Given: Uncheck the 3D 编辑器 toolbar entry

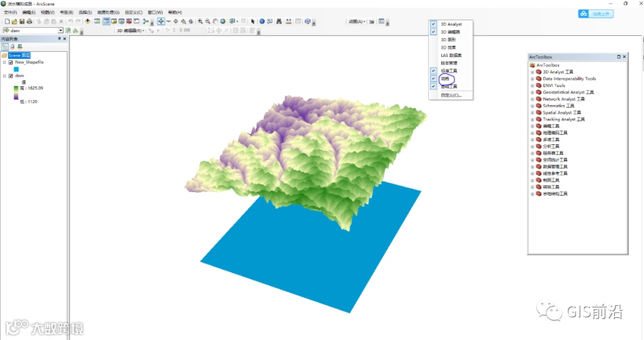Looking at the screenshot, I should 434,32.
